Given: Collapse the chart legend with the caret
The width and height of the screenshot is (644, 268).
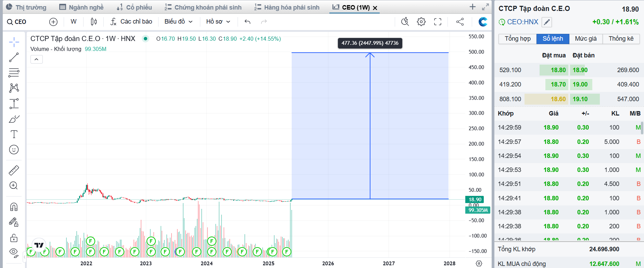Looking at the screenshot, I should (37, 59).
